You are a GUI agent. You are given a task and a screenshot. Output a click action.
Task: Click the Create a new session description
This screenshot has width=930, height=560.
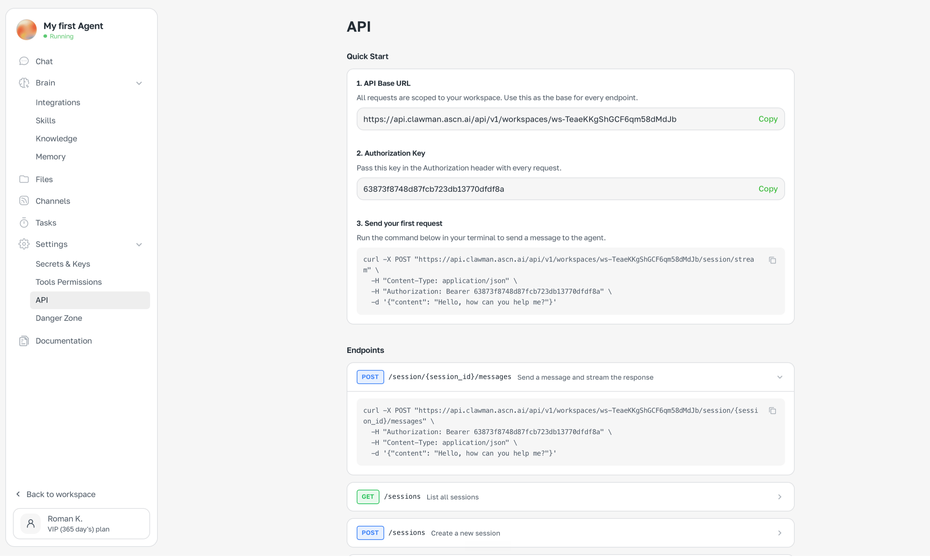465,533
